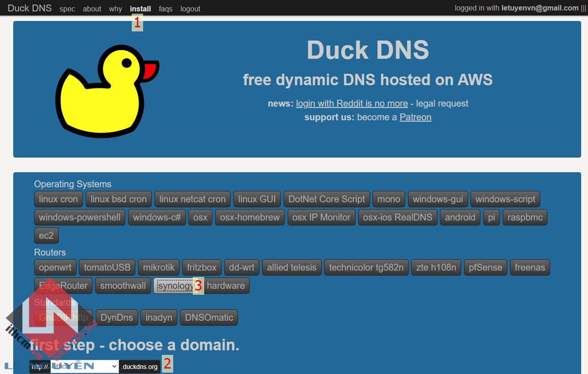Select the inadyn standard button

click(x=159, y=318)
